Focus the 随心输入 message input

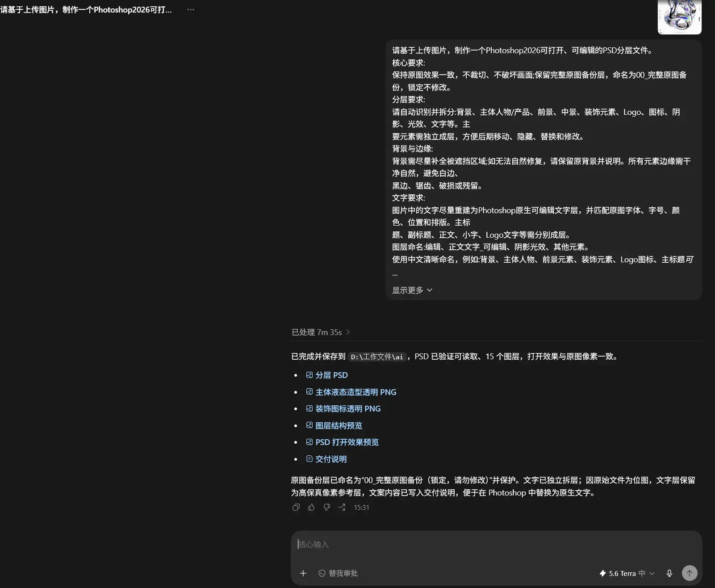[x=496, y=544]
